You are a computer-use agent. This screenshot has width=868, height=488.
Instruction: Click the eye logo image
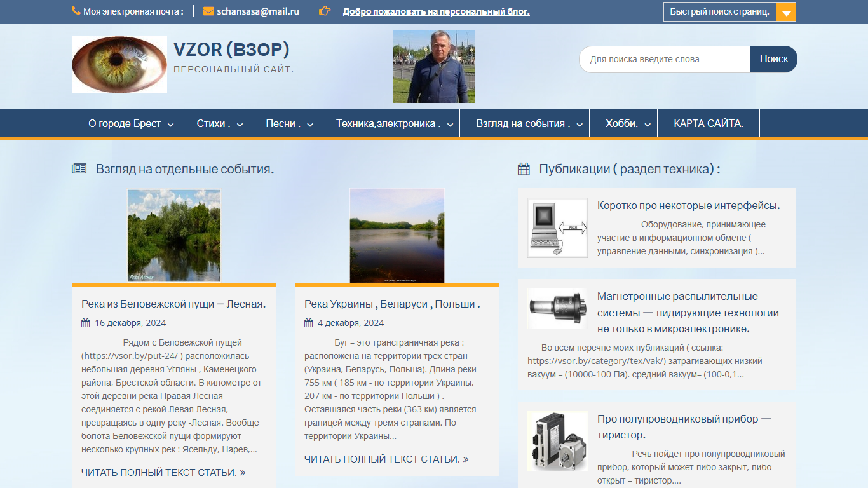click(x=119, y=65)
